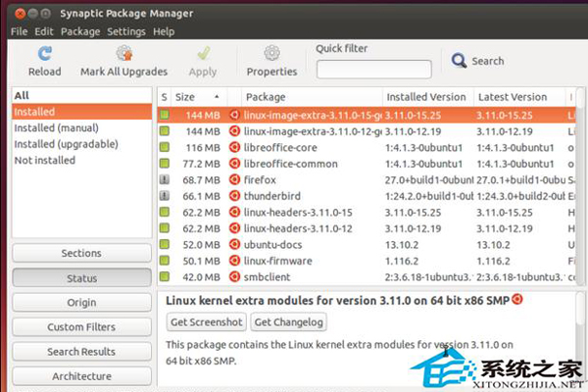The height and width of the screenshot is (392, 588).
Task: Toggle status box of linux-headers-3.11.0-15
Action: pyautogui.click(x=165, y=213)
